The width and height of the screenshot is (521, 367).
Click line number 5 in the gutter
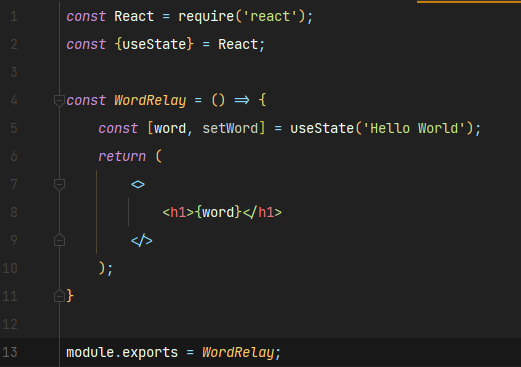14,128
